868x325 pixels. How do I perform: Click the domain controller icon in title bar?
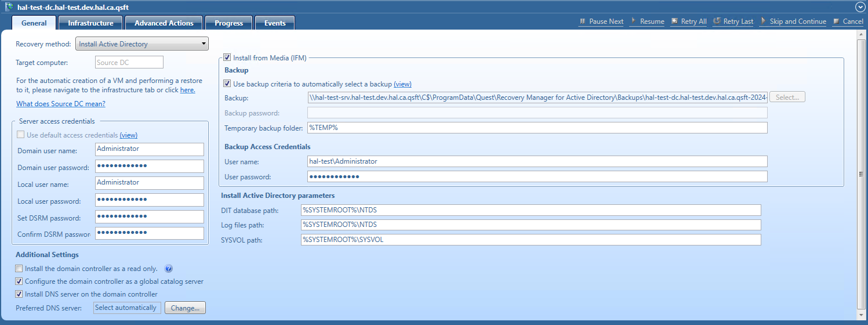coord(9,6)
